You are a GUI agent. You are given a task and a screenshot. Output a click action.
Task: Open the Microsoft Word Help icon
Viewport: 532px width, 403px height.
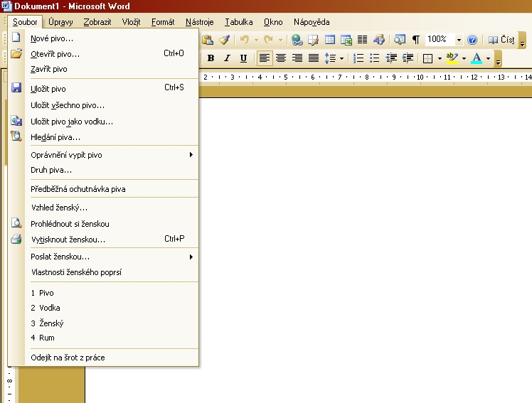(472, 40)
